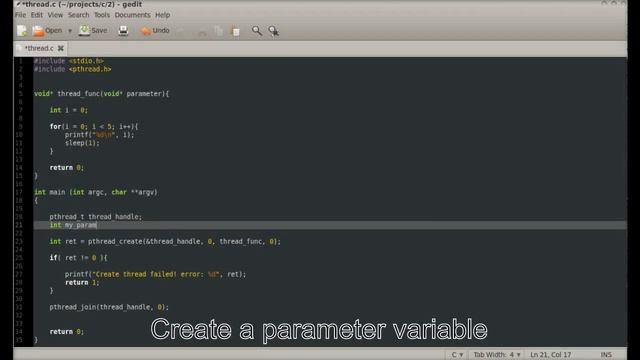The height and width of the screenshot is (360, 640).
Task: Click the 'int main (int argc' line
Action: [x=96, y=192]
